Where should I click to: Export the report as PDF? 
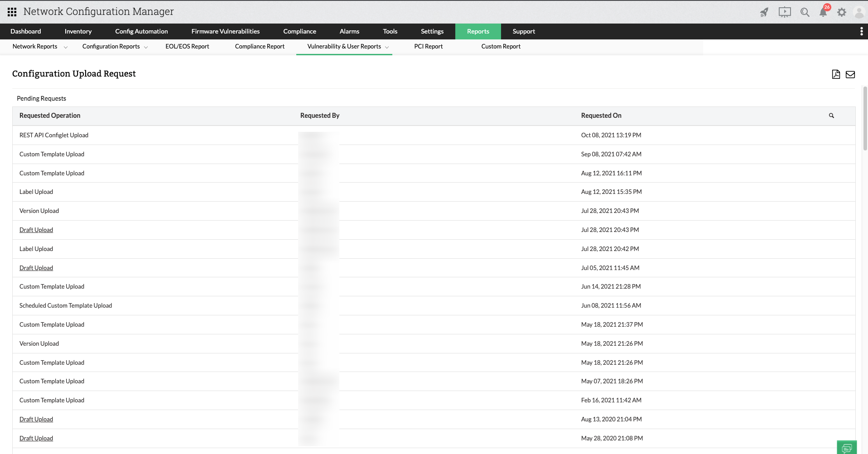click(x=836, y=74)
